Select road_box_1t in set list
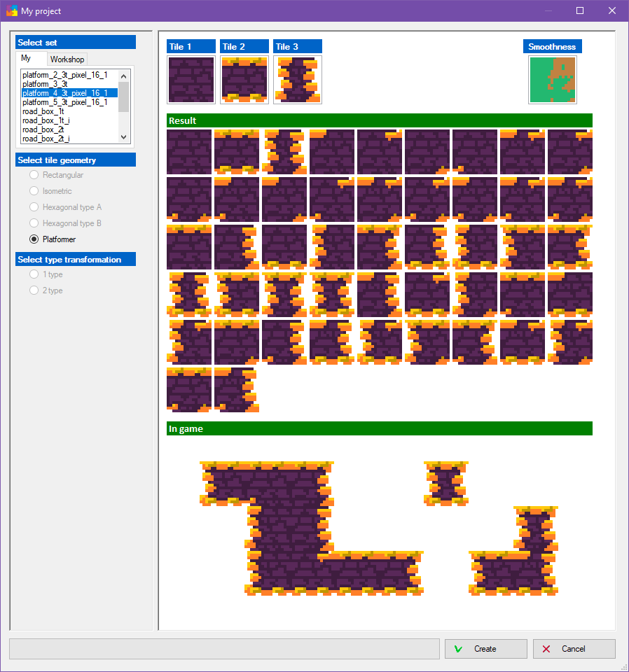 point(43,111)
